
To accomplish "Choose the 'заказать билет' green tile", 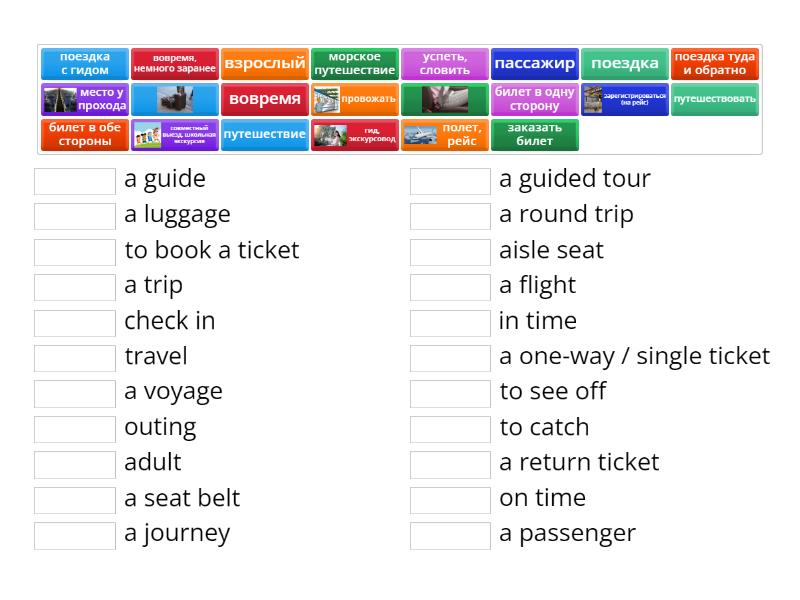I will (x=535, y=135).
